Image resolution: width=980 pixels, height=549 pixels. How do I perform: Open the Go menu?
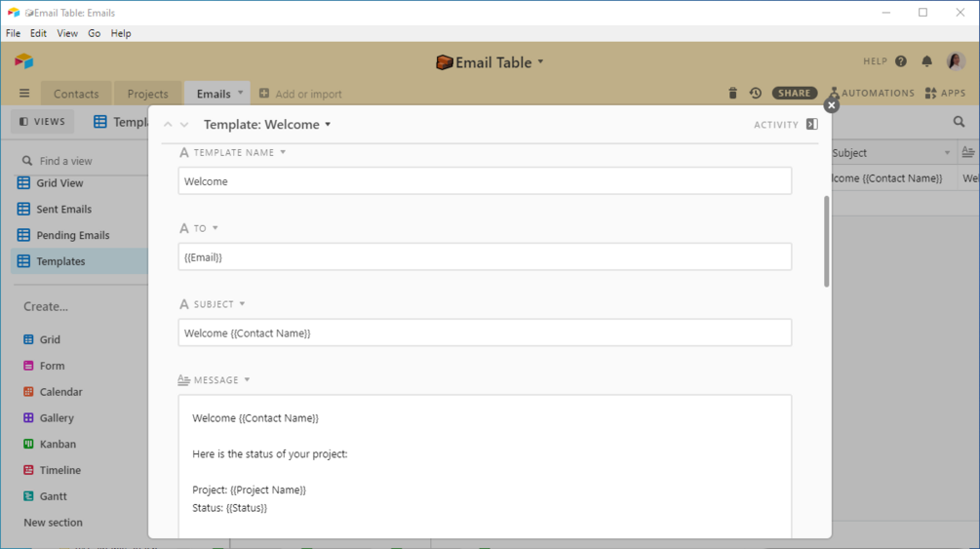coord(95,33)
